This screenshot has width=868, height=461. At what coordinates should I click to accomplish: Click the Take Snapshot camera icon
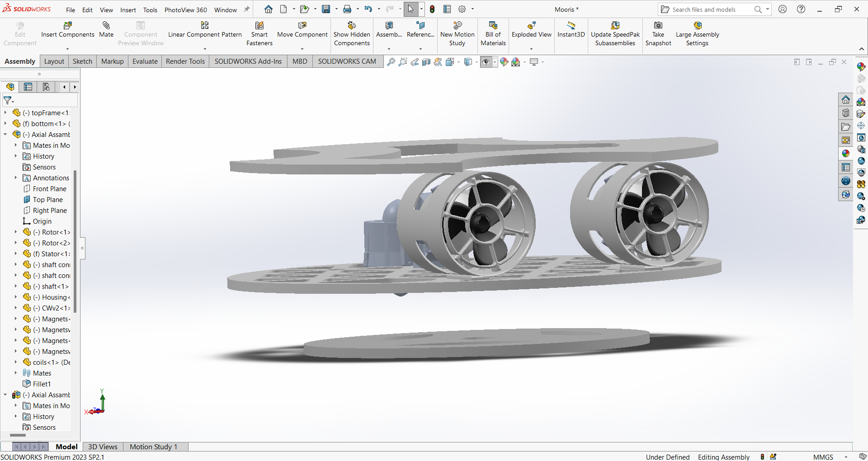tap(658, 26)
